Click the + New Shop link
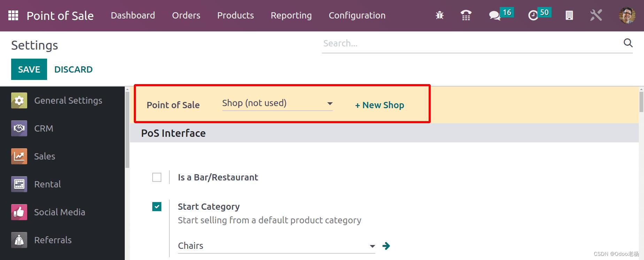The height and width of the screenshot is (260, 644). click(379, 105)
